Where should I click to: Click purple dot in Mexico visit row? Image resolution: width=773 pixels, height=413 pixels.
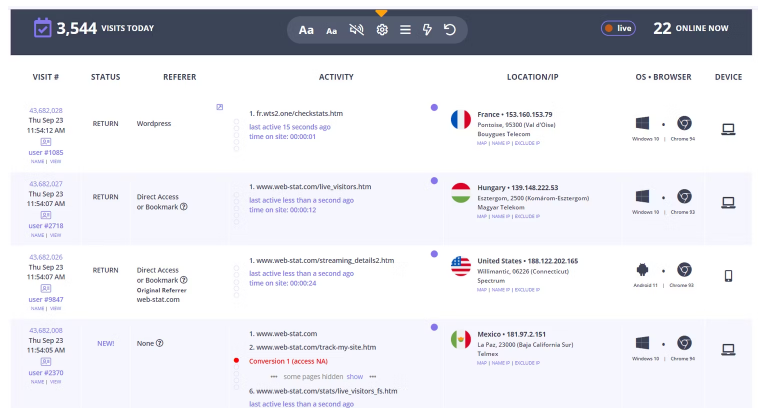coord(434,327)
